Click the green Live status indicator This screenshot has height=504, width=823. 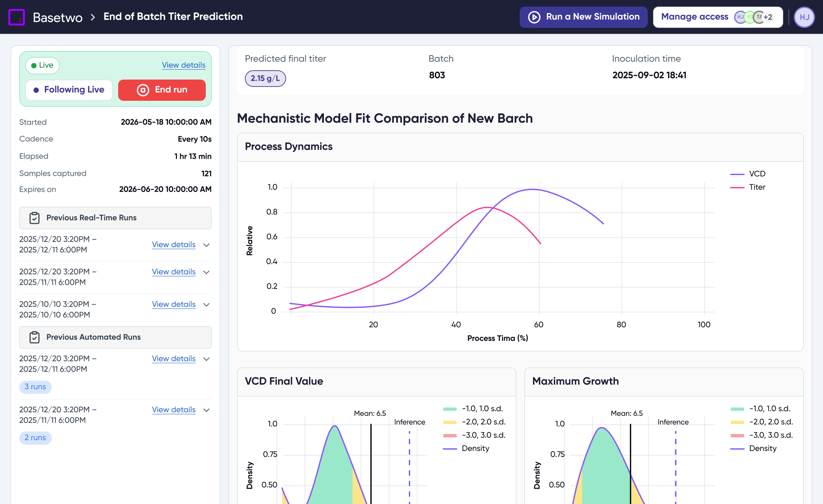(x=42, y=65)
